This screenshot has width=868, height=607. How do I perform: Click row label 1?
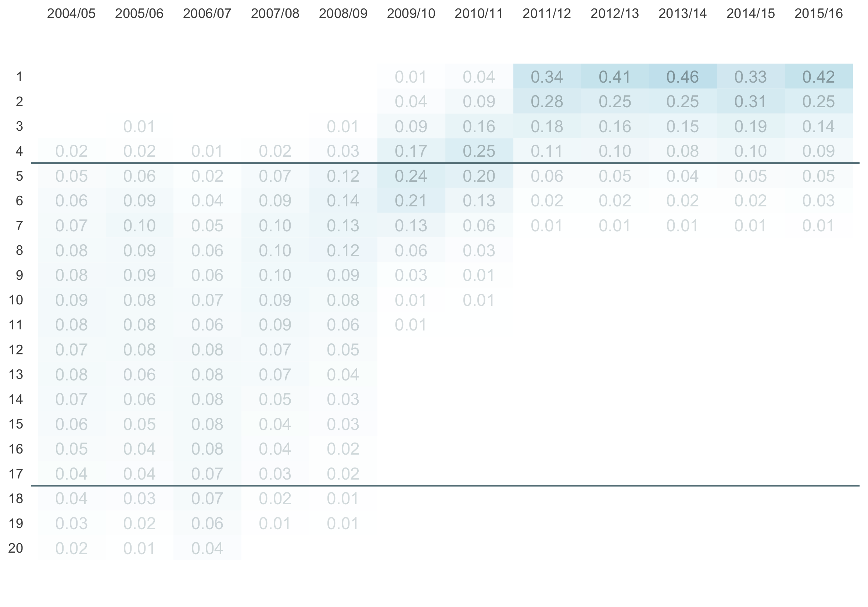[19, 77]
